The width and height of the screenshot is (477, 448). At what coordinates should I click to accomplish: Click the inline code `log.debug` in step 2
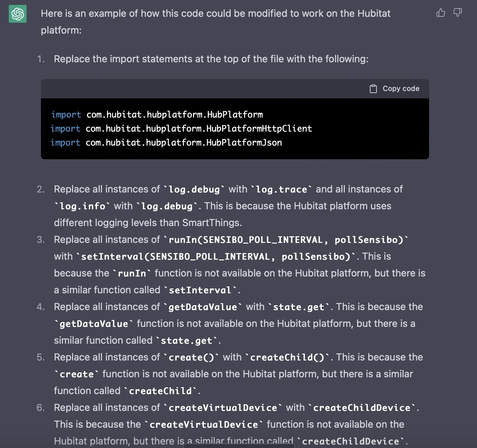click(194, 189)
